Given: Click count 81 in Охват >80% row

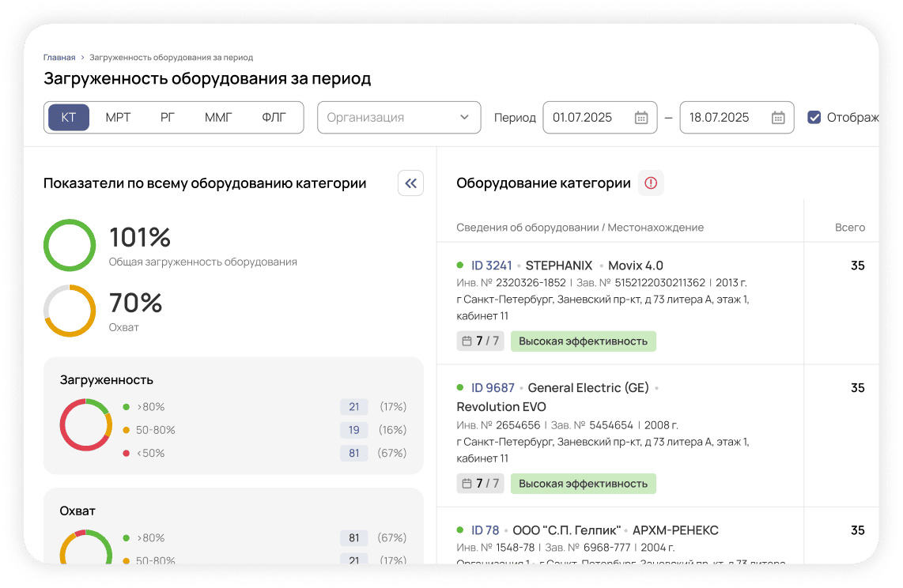Looking at the screenshot, I should coord(354,538).
